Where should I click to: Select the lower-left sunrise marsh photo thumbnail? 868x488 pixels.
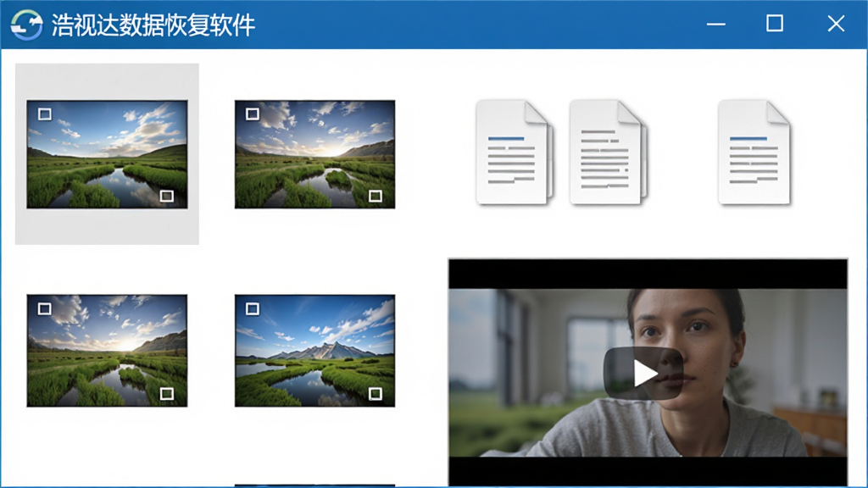tap(107, 350)
